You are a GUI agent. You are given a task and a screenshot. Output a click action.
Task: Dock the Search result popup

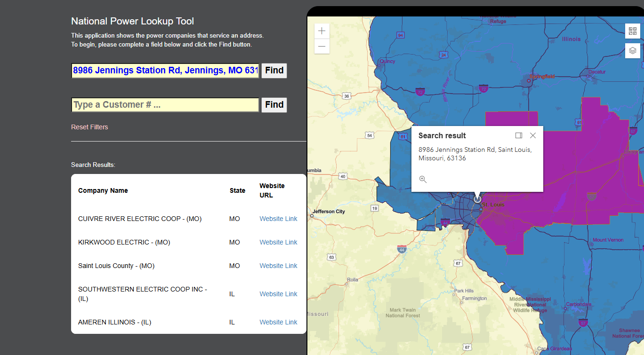pyautogui.click(x=519, y=135)
